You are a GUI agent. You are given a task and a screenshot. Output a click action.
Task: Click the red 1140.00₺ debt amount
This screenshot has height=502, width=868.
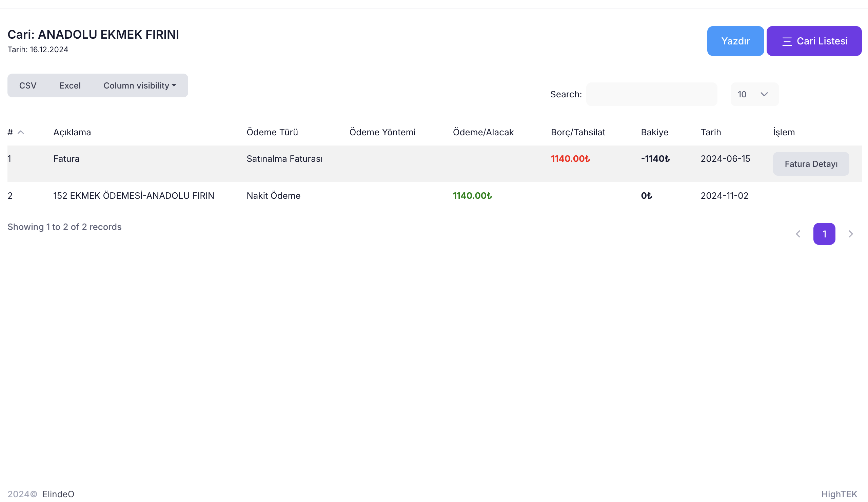(570, 159)
